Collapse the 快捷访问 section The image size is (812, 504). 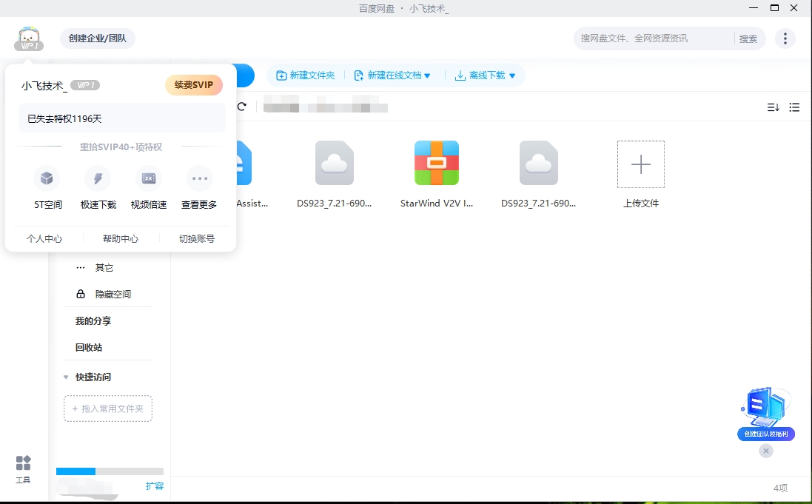click(66, 377)
